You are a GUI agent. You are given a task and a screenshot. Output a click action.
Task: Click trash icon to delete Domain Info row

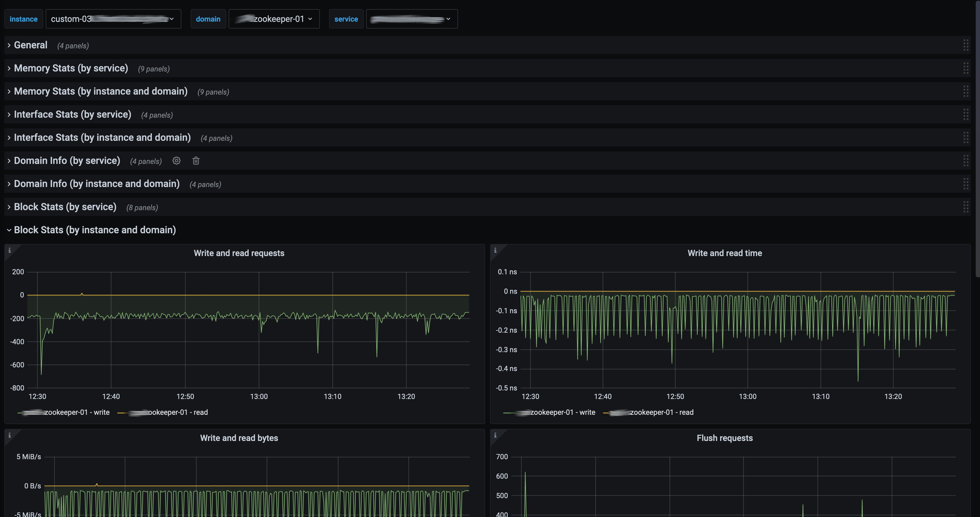pos(196,161)
